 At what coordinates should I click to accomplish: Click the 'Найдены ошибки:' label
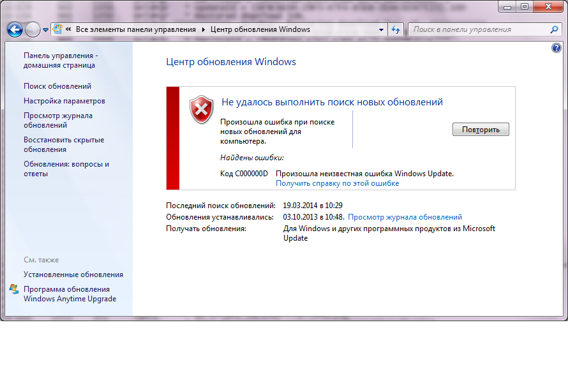pyautogui.click(x=251, y=158)
